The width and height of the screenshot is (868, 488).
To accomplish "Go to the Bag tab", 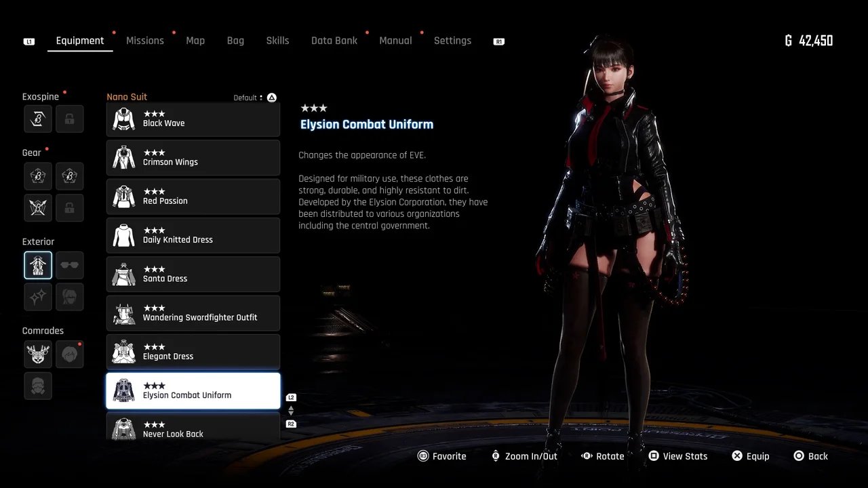I will tap(235, 41).
